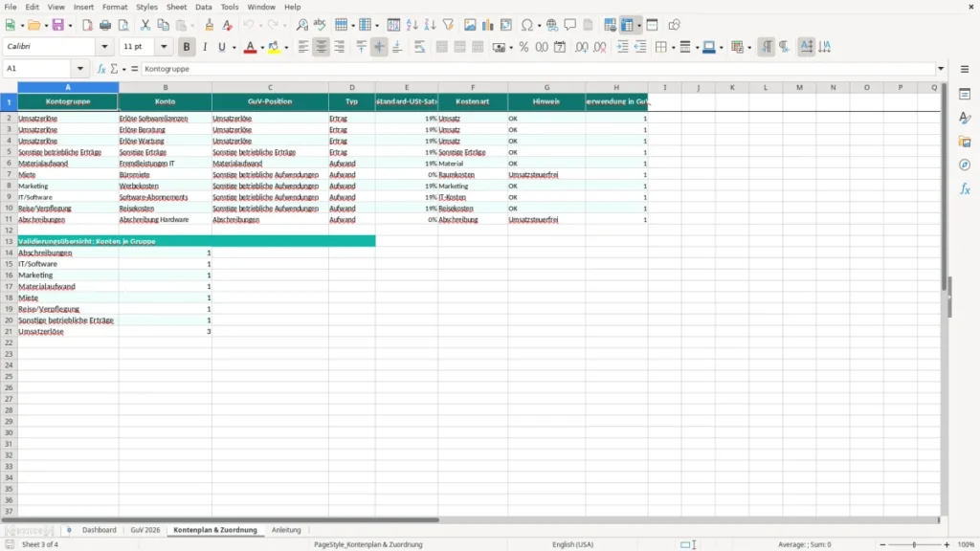Open the Format menu
980x551 pixels.
(115, 7)
